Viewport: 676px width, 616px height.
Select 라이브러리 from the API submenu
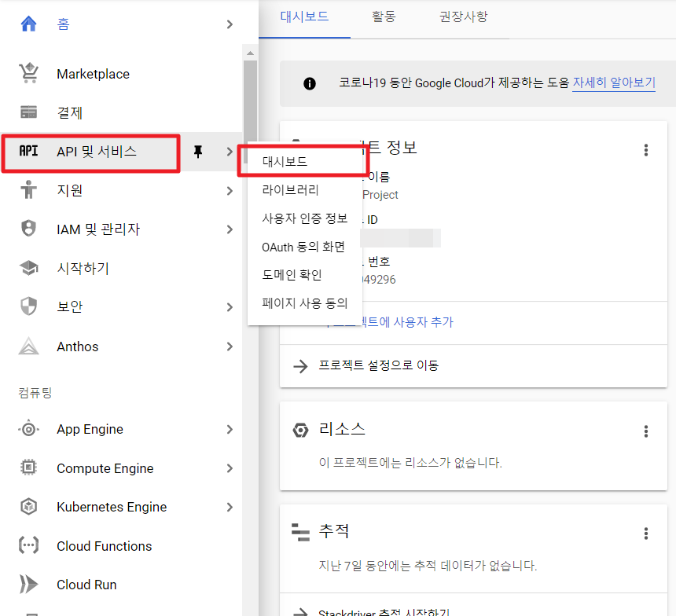click(x=290, y=190)
